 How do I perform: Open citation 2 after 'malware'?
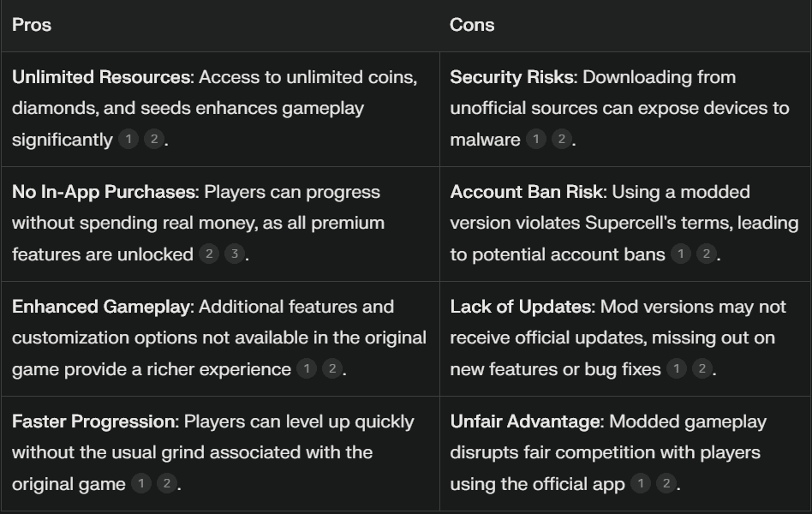pos(561,139)
